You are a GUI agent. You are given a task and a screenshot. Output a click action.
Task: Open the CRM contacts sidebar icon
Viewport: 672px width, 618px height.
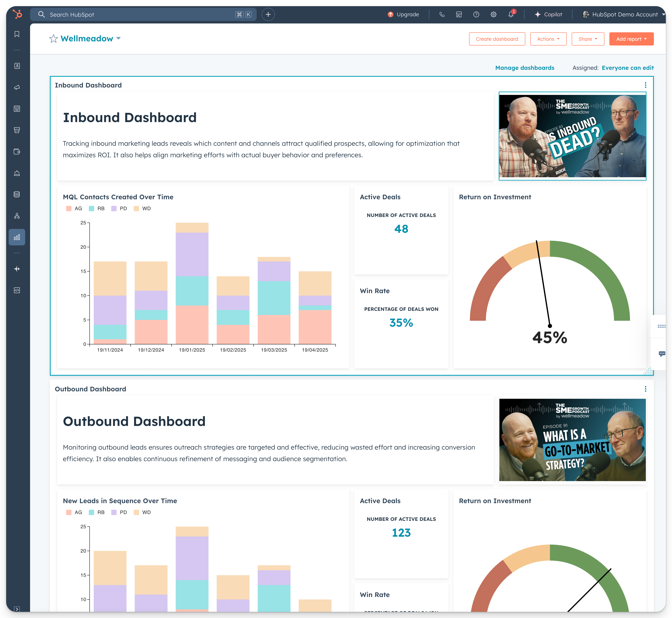pos(17,66)
